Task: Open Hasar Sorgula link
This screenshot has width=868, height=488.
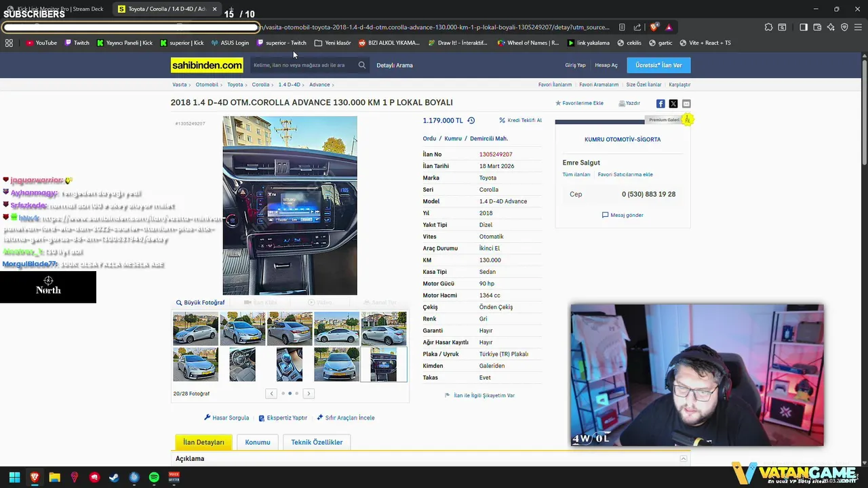Action: pos(226,418)
